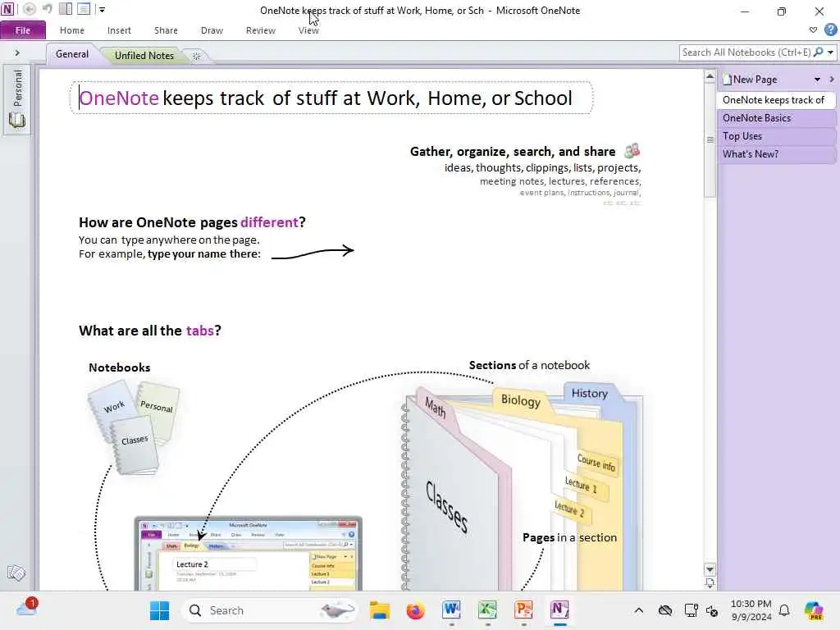Viewport: 840px width, 630px height.
Task: Switch to Excel on the taskbar
Action: (x=487, y=610)
